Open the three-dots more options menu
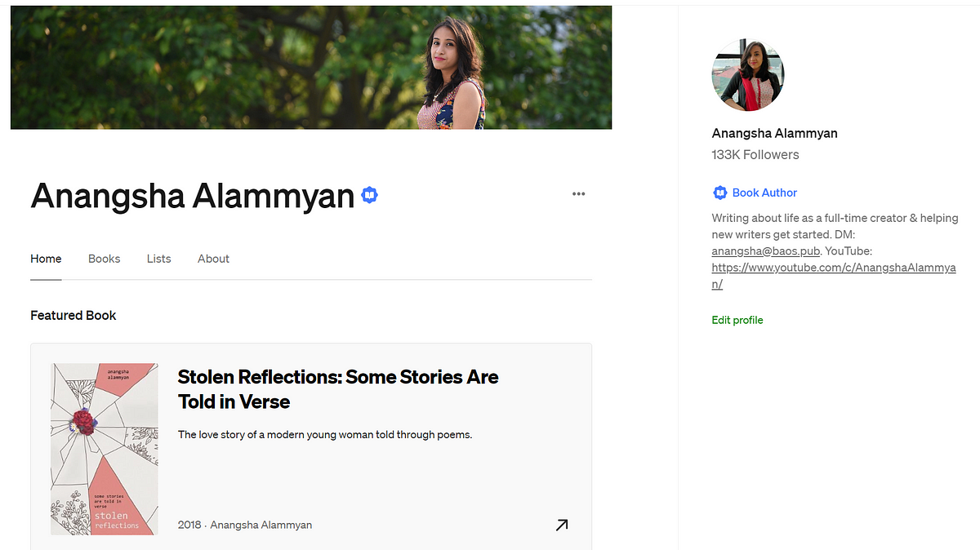The image size is (980, 550). point(579,194)
